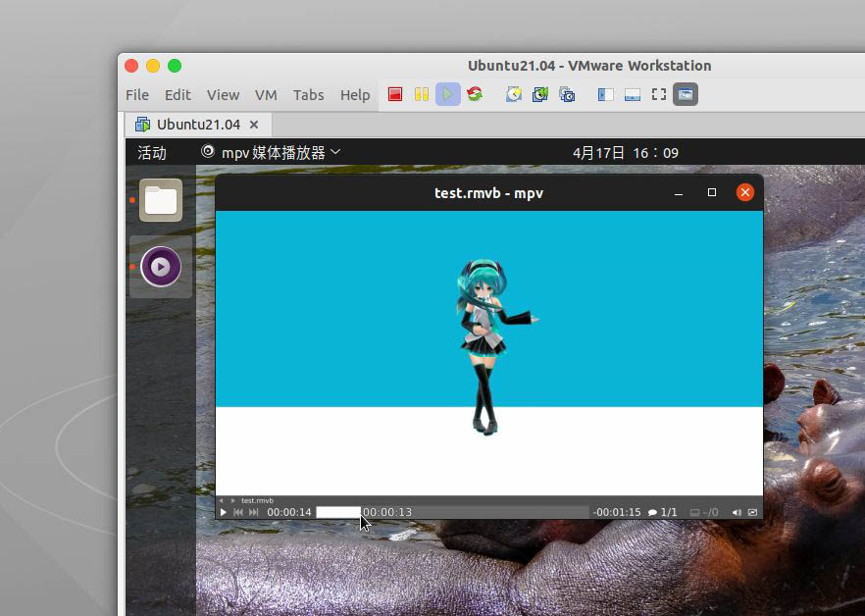This screenshot has width=865, height=616.
Task: Click the mpv seek bar to jump
Action: (471, 512)
